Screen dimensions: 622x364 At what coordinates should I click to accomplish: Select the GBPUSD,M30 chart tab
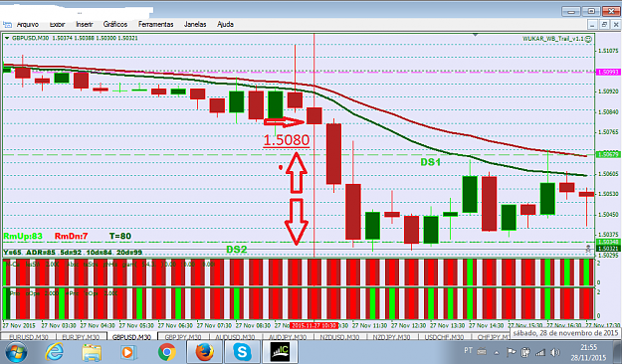click(x=131, y=337)
